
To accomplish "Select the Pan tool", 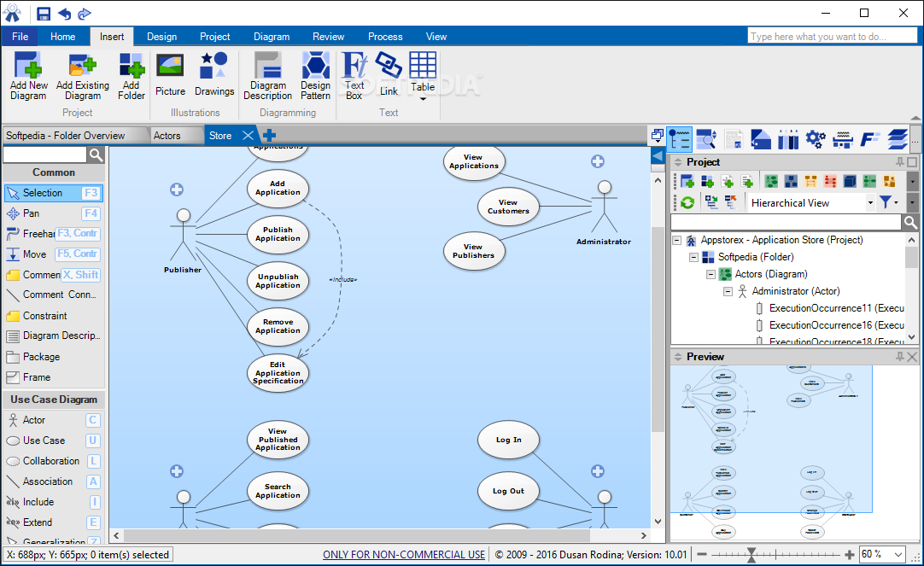I will [x=53, y=213].
